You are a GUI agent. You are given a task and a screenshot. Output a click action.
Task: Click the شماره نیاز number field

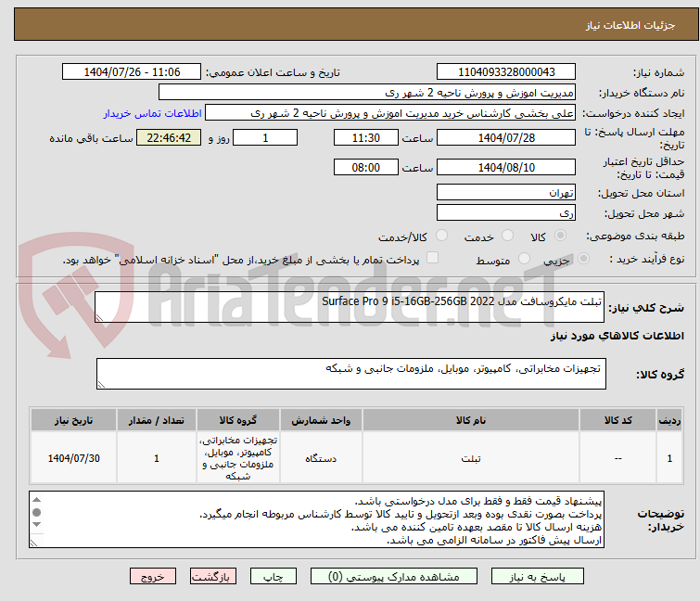(506, 72)
